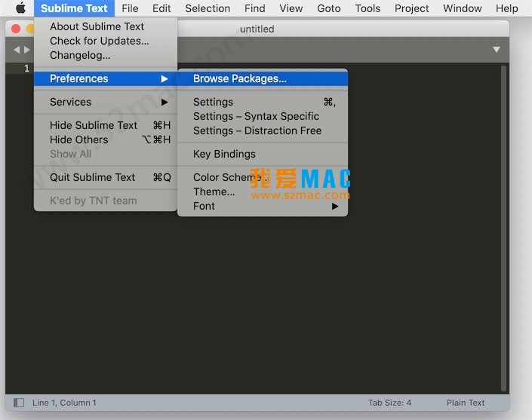Viewport: 532px width, 420px height.
Task: Open the Apple menu
Action: click(x=20, y=8)
